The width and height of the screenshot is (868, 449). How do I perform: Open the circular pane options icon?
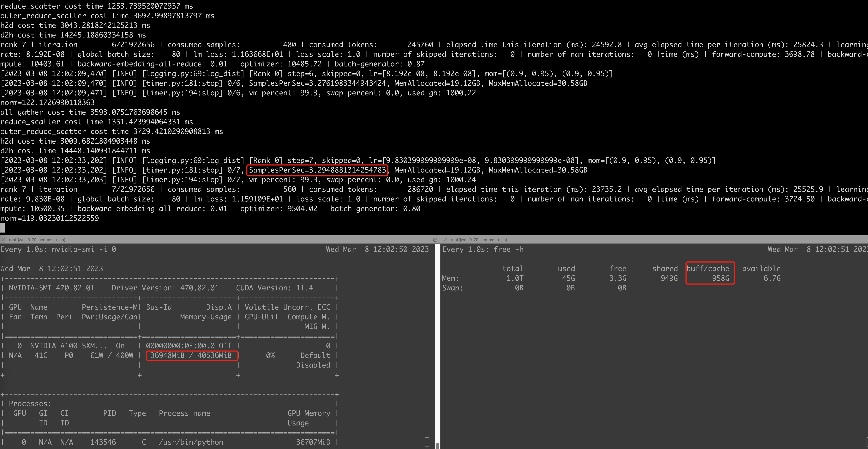point(435,240)
